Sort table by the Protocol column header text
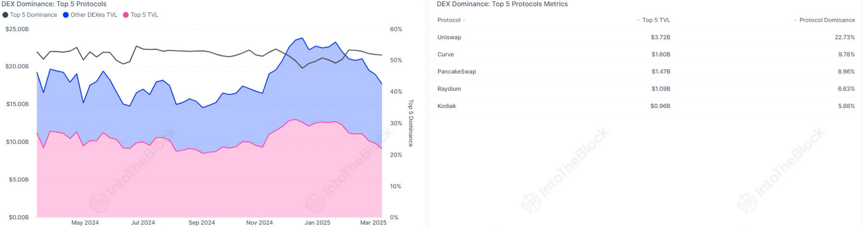This screenshot has width=868, height=228. pos(449,20)
